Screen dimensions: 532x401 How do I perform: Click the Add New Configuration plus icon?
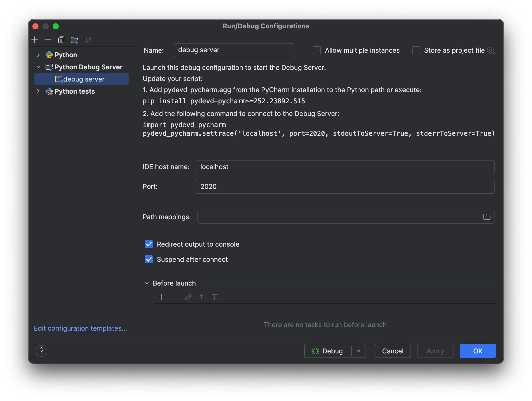click(x=35, y=40)
